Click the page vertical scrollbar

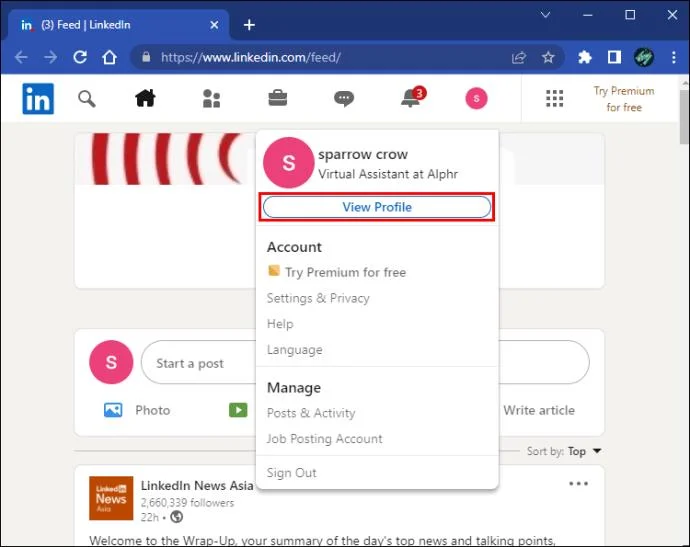click(684, 117)
